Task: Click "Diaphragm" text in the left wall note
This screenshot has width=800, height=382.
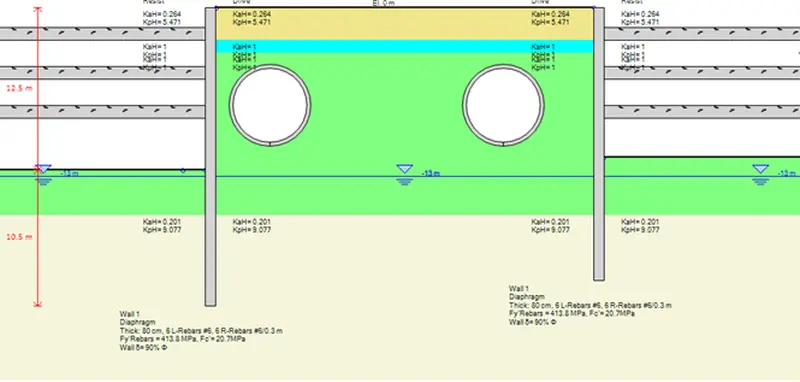Action: (137, 322)
